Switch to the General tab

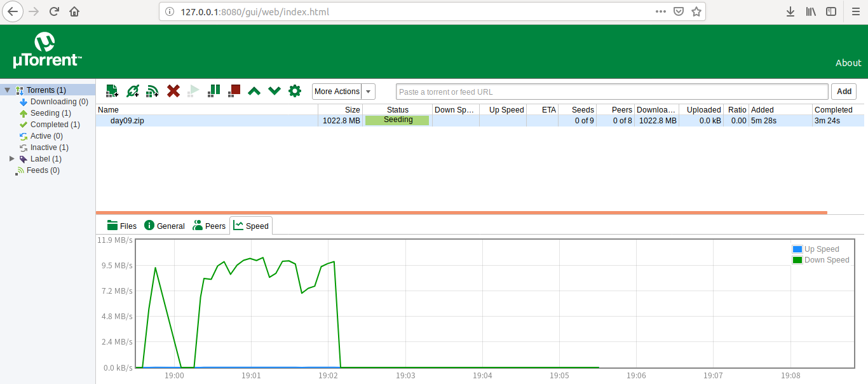pos(165,226)
